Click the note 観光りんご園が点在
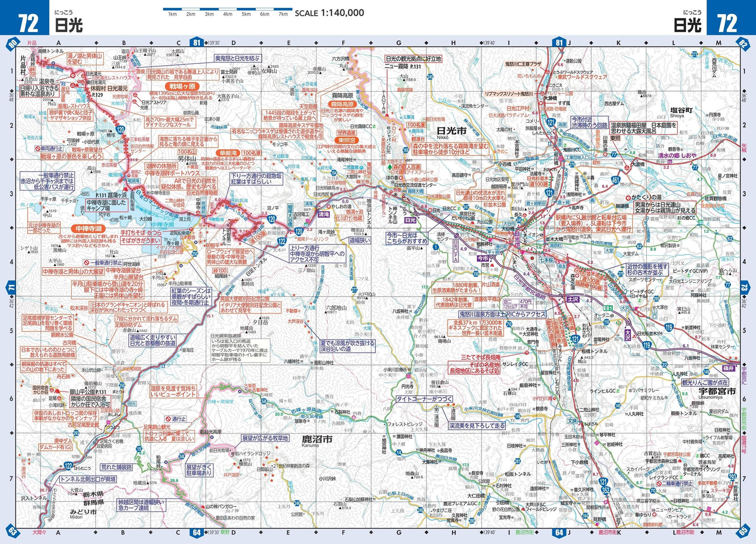 (705, 383)
